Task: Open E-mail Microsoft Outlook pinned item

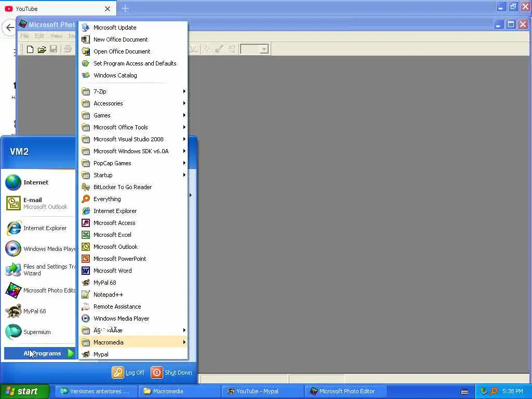Action: coord(39,203)
